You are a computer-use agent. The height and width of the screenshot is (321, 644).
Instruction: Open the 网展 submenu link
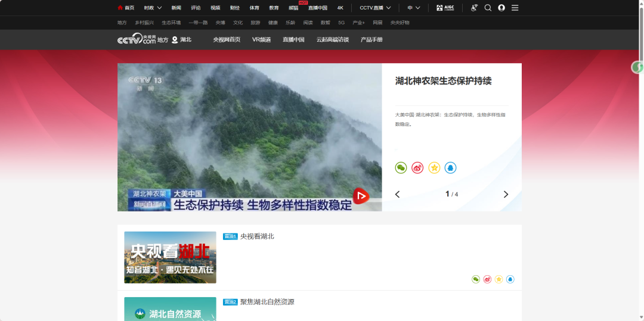pyautogui.click(x=377, y=23)
